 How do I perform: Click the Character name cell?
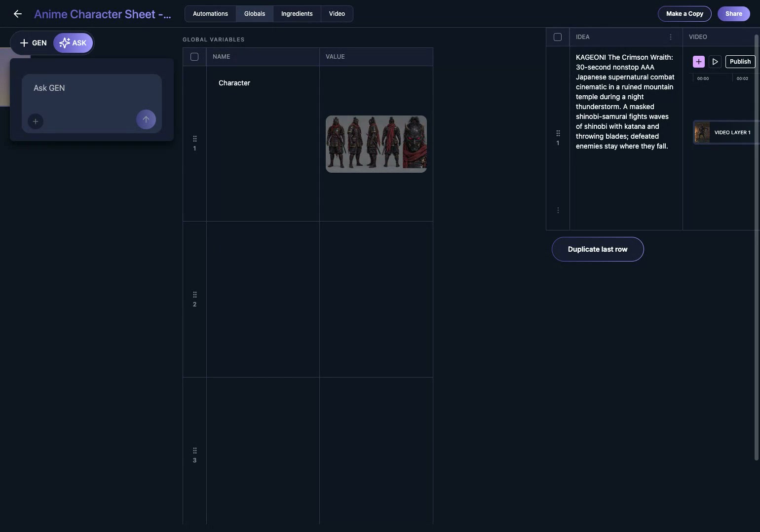point(263,144)
